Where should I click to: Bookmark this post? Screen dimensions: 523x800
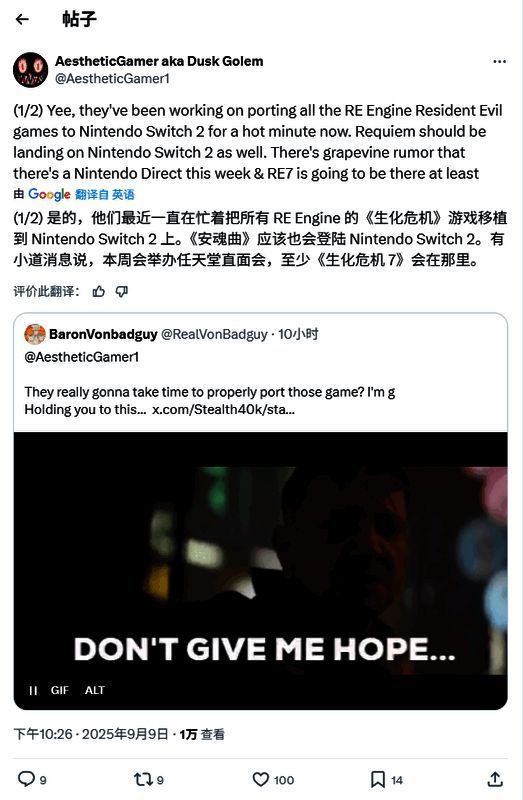(x=378, y=780)
